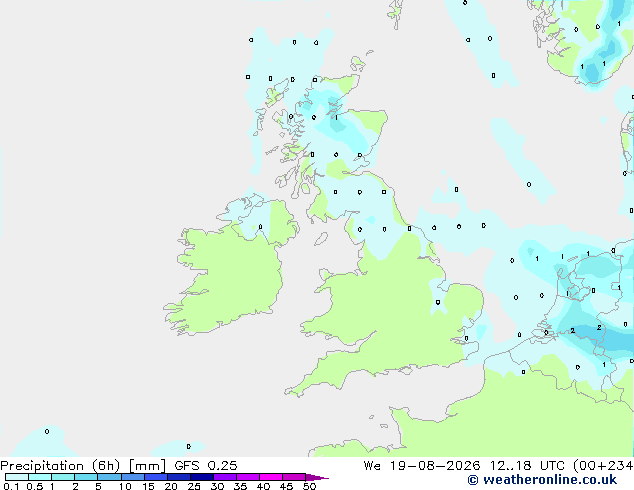The height and width of the screenshot is (490, 634).
Task: Select the 5–10 mm legend swatch
Action: point(109,477)
